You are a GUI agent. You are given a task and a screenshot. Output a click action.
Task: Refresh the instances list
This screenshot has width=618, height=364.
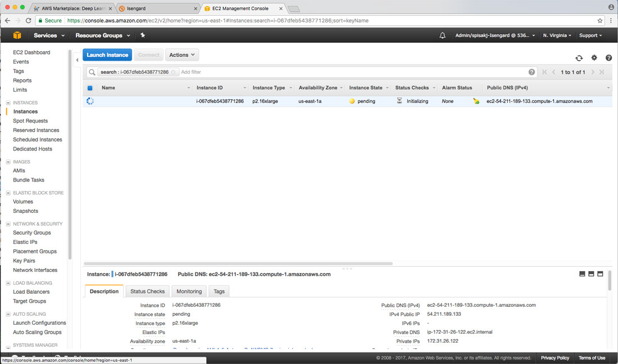click(x=579, y=58)
